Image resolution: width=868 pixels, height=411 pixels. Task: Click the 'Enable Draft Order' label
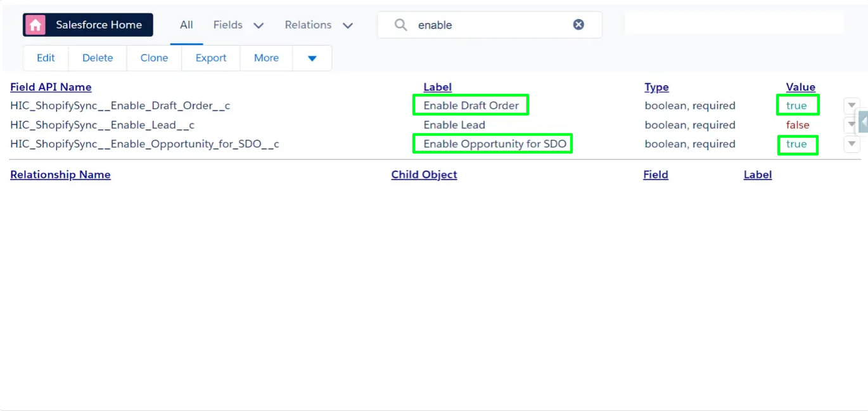click(x=471, y=106)
